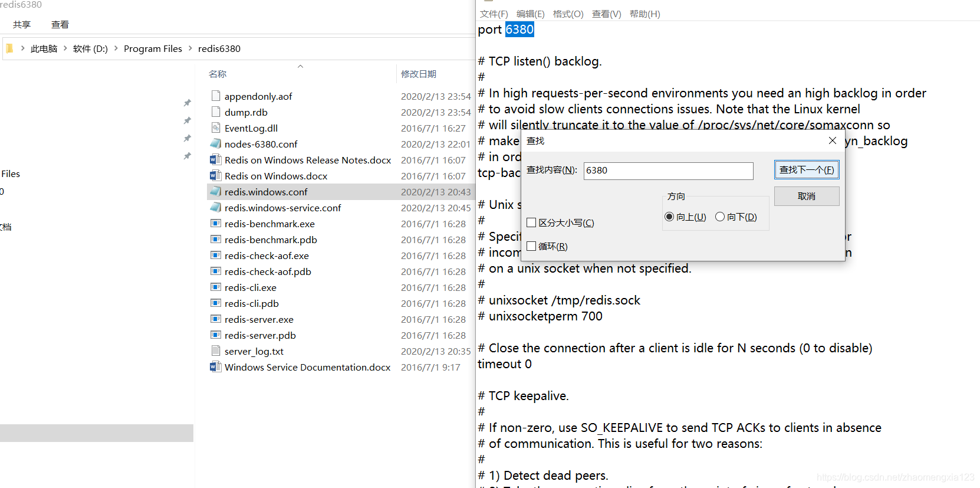Image resolution: width=980 pixels, height=488 pixels.
Task: Enable the match case checkbox (区分大小写)
Action: pyautogui.click(x=531, y=222)
